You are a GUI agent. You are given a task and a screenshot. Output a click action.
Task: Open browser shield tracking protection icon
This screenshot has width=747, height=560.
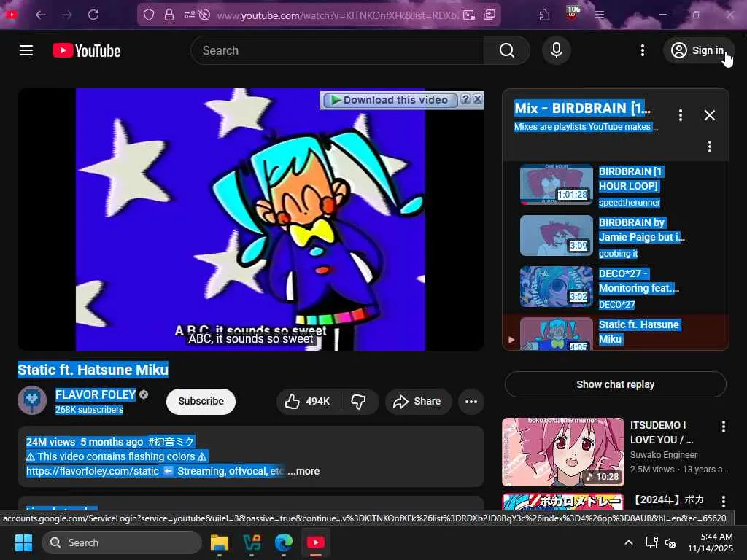tap(149, 15)
